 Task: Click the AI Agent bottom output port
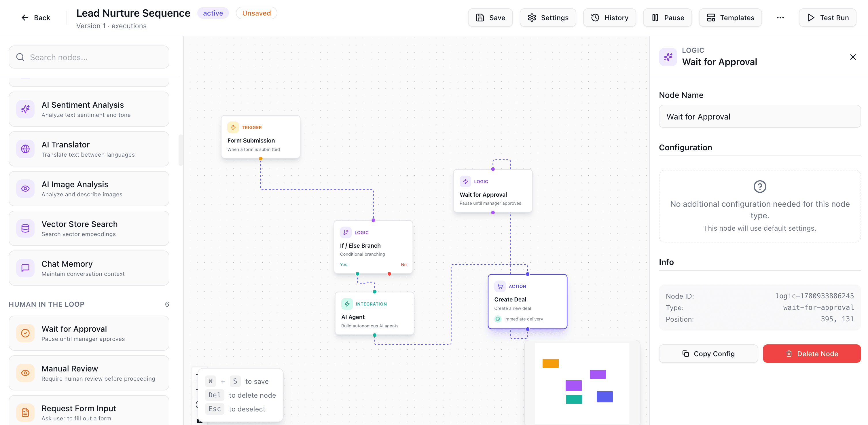point(374,335)
